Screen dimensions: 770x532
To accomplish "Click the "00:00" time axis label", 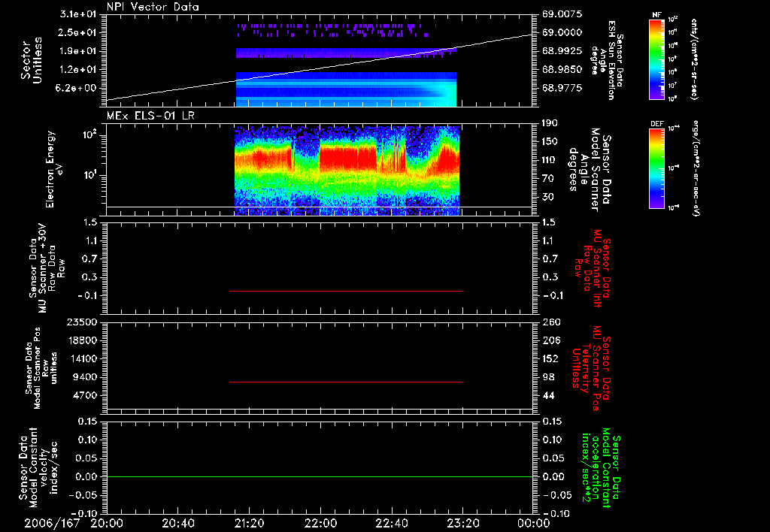I will (x=533, y=523).
